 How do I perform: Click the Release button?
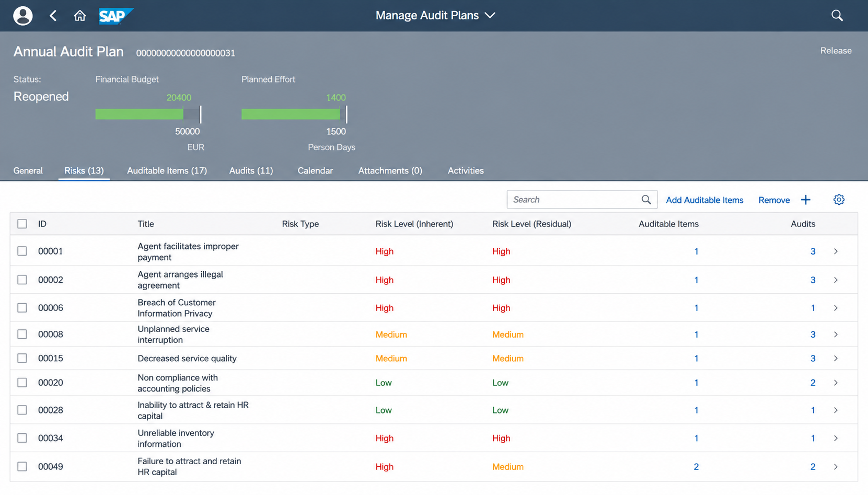[836, 51]
